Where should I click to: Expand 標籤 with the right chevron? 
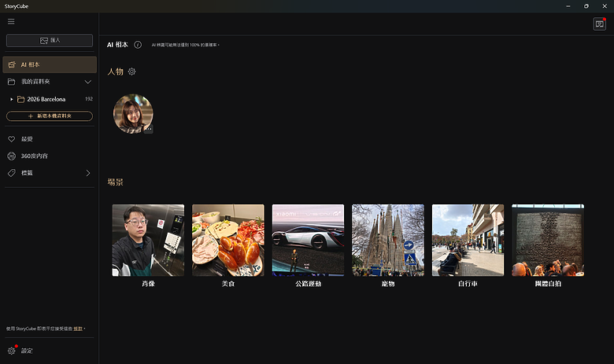87,173
